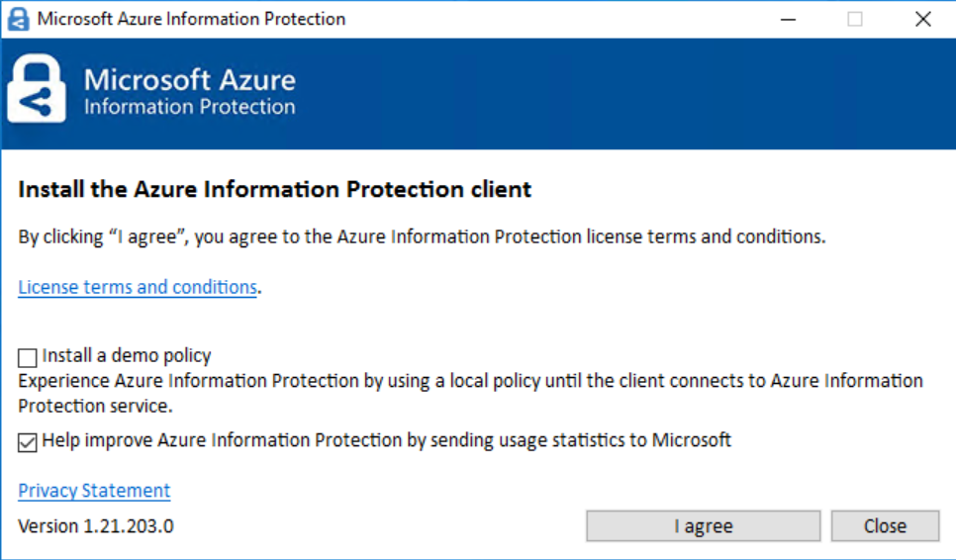Click the window title text in the title bar
Image resolution: width=956 pixels, height=560 pixels.
click(191, 19)
